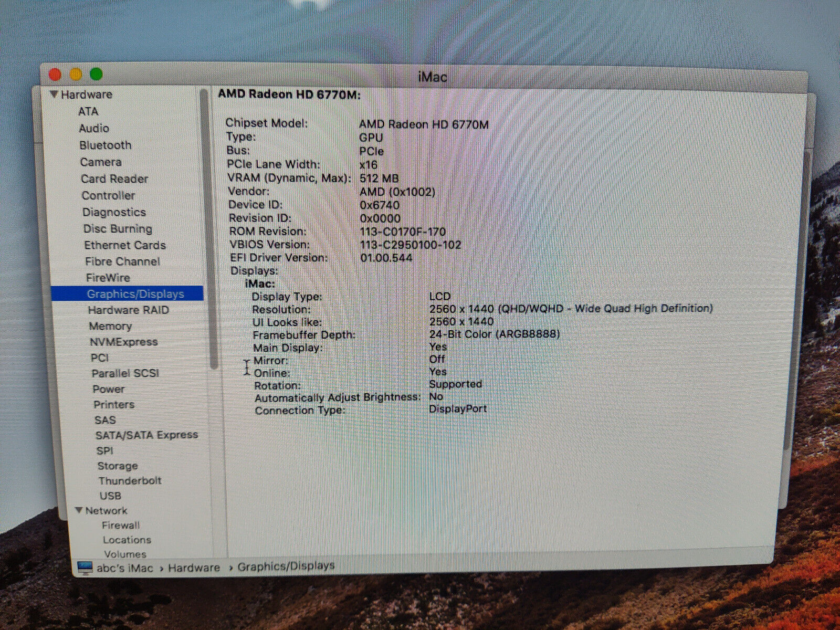Select PCI in the sidebar
Screen dimensions: 840x630
pos(100,358)
